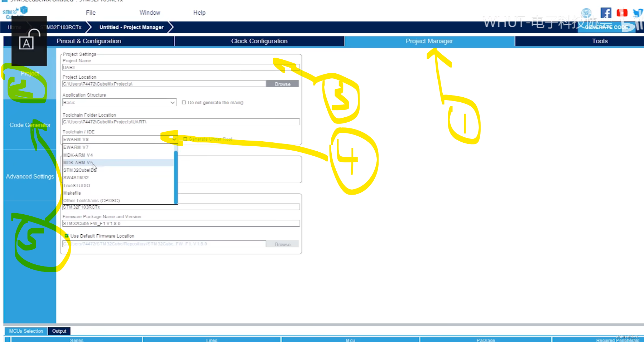This screenshot has height=342, width=644.
Task: Click the GENERATE CODE button
Action: [607, 27]
